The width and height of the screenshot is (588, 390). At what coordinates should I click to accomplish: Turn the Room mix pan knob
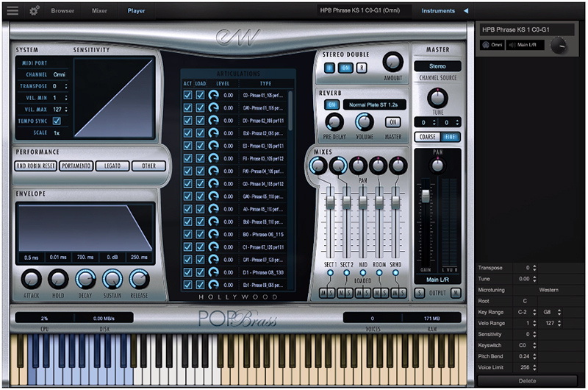click(x=378, y=166)
